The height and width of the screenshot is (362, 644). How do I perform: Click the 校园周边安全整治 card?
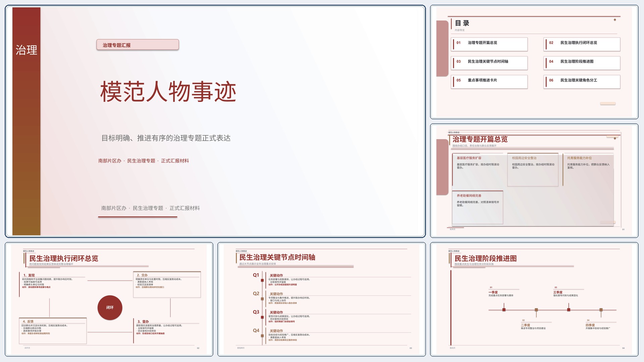[533, 170]
